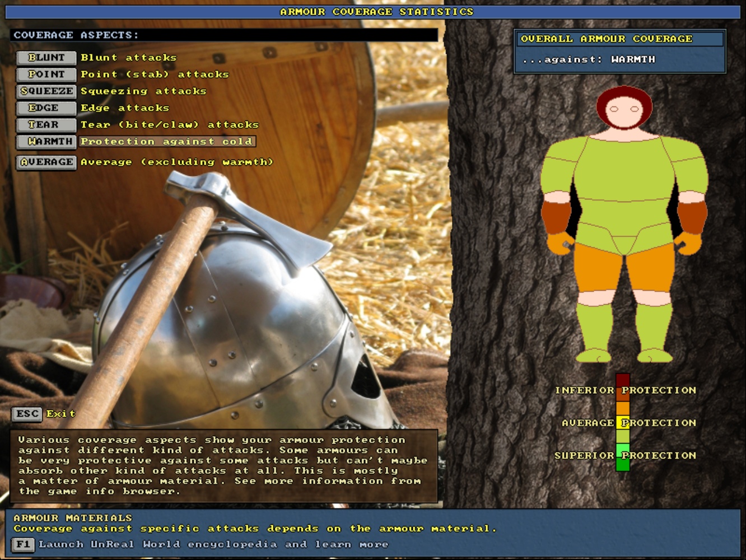The height and width of the screenshot is (560, 746).
Task: Select the EDGE coverage aspect button
Action: click(46, 108)
